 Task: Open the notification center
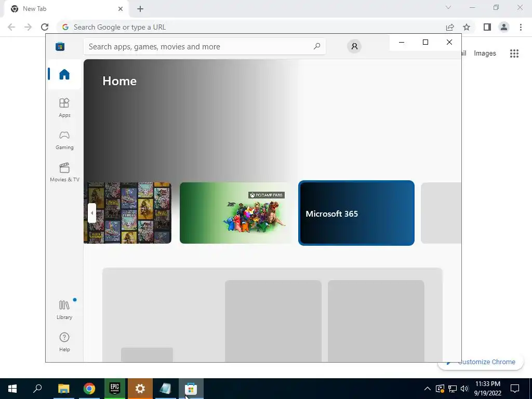point(515,389)
